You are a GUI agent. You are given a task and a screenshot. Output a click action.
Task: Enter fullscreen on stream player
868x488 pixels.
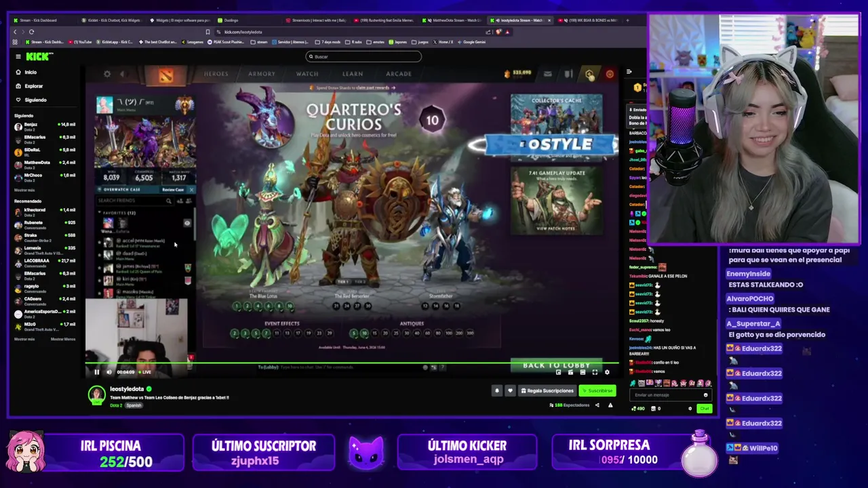[x=595, y=372]
